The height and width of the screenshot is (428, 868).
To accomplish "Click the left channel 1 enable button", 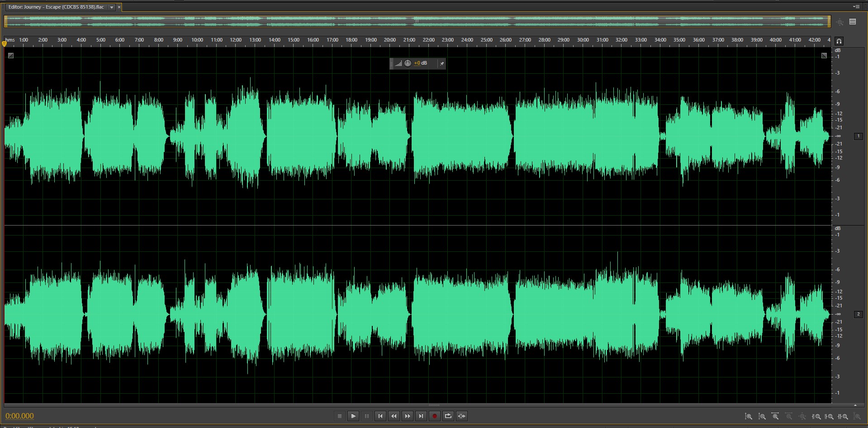I will [858, 136].
